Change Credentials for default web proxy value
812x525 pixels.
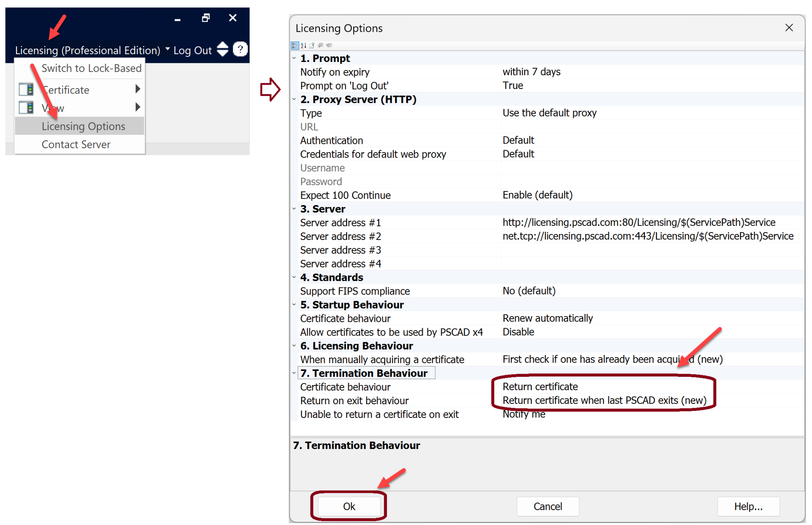click(x=652, y=154)
